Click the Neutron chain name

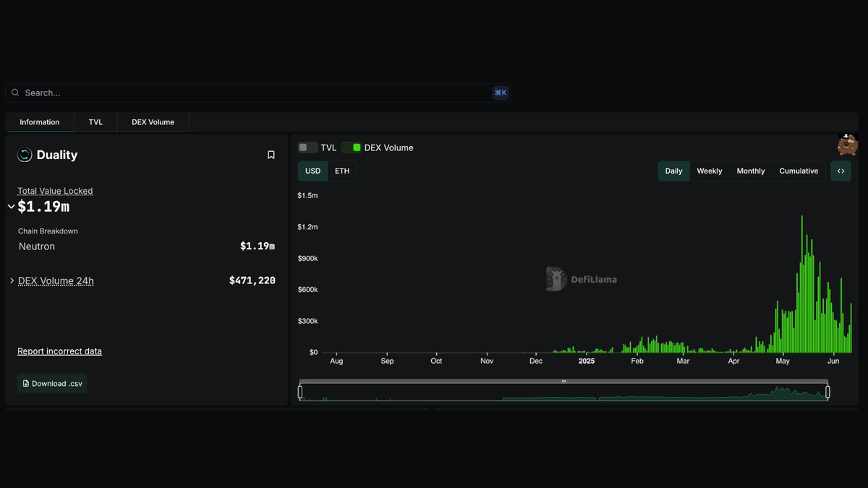coord(37,247)
